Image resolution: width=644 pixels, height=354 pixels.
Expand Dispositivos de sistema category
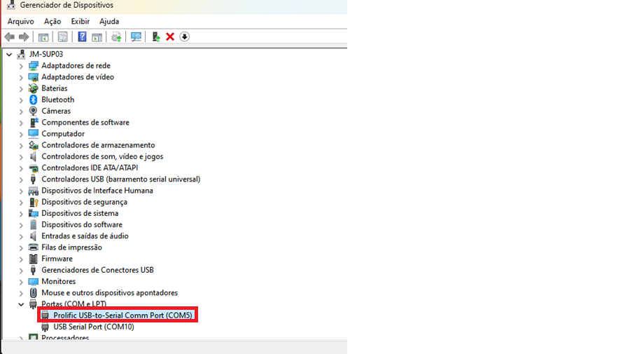(21, 213)
